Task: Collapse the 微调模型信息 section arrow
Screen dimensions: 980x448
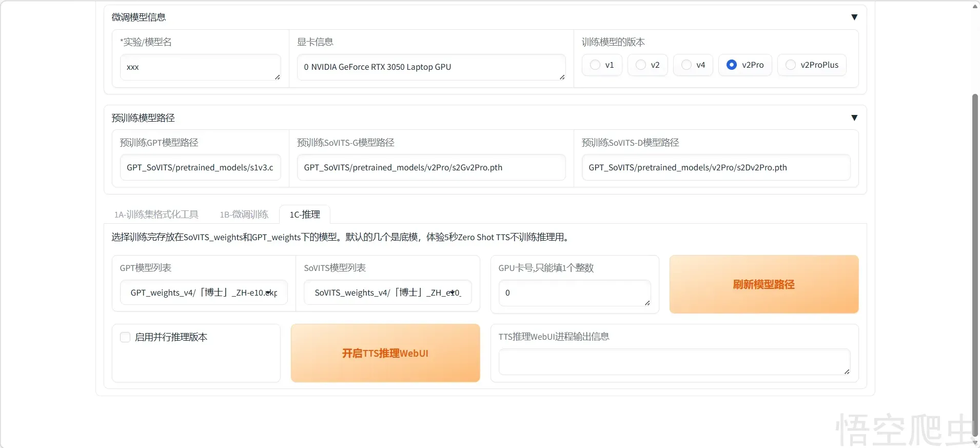Action: pos(854,17)
